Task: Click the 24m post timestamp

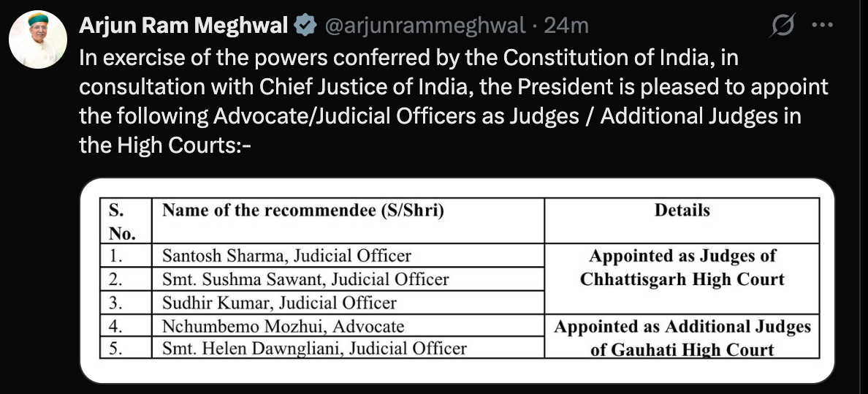Action: (x=566, y=26)
